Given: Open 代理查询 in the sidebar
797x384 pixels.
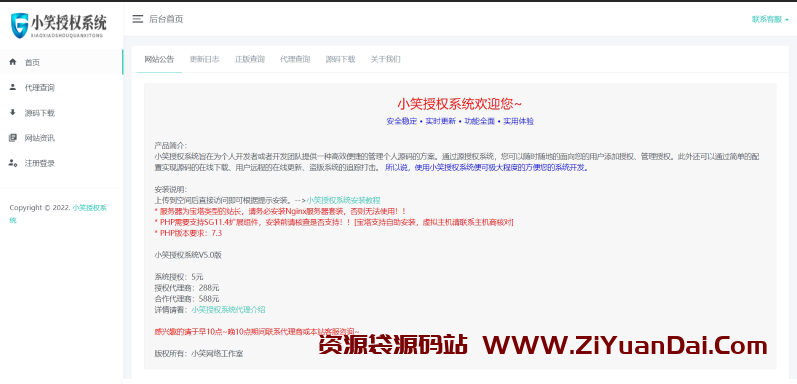Looking at the screenshot, I should (x=61, y=87).
